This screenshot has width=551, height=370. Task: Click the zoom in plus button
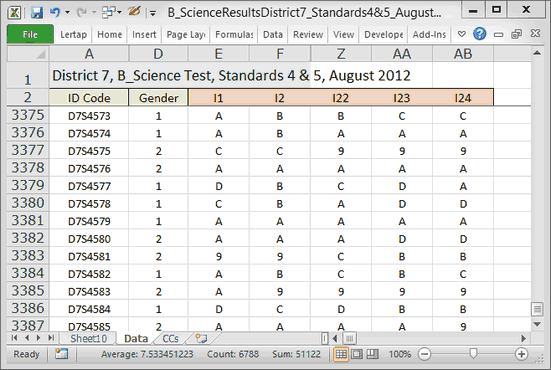click(521, 354)
